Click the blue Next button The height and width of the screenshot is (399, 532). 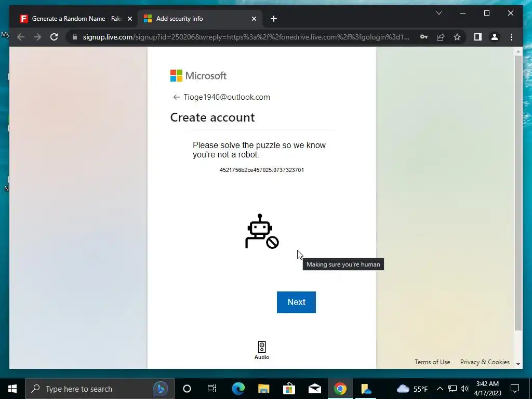296,302
